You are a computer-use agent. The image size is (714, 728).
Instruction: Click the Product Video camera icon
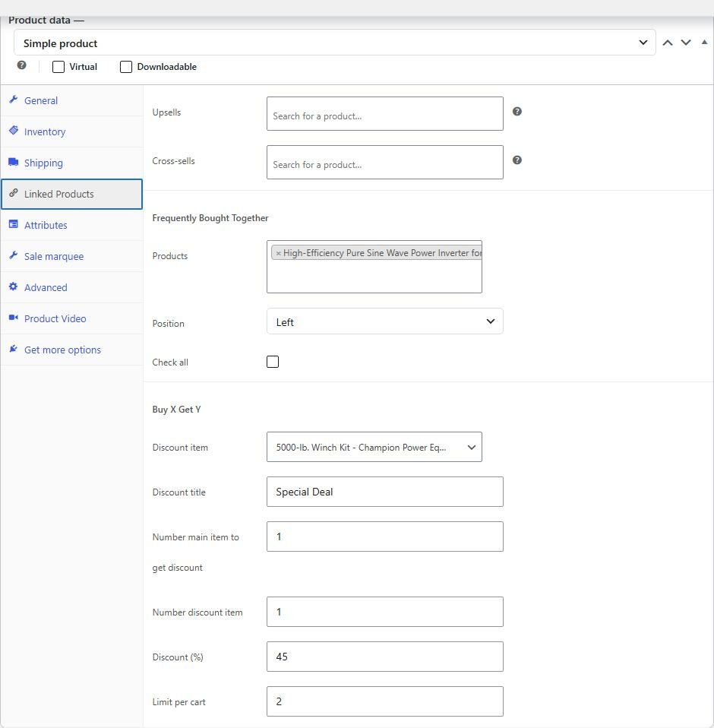tap(14, 318)
